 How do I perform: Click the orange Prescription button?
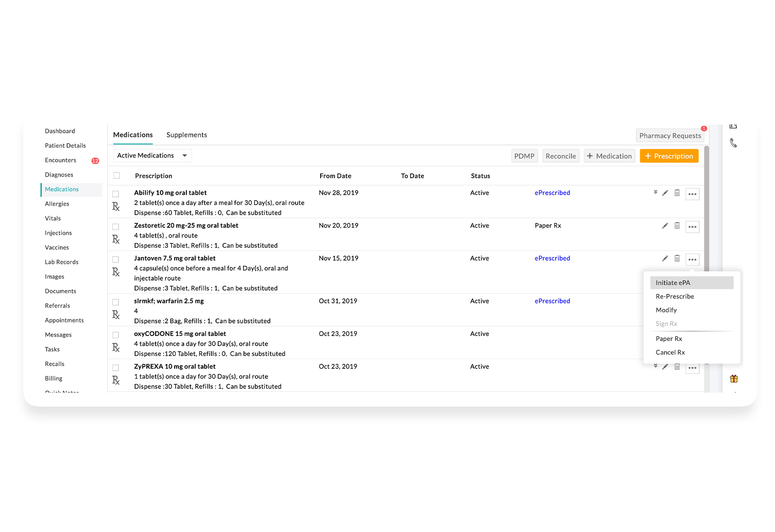[669, 156]
